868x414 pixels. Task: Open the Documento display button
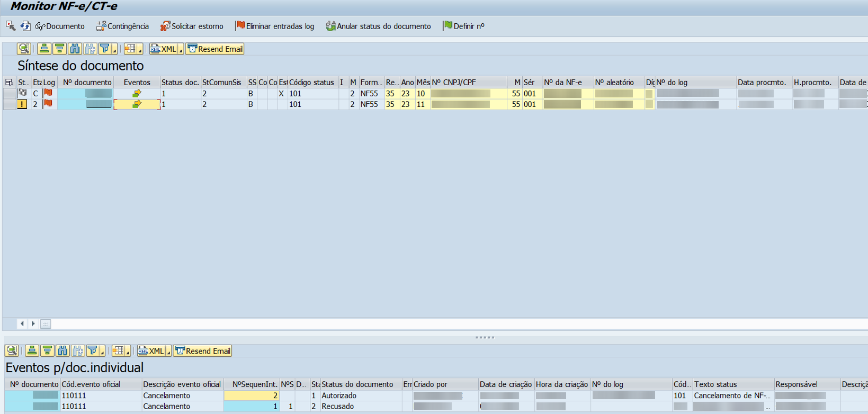pyautogui.click(x=60, y=26)
